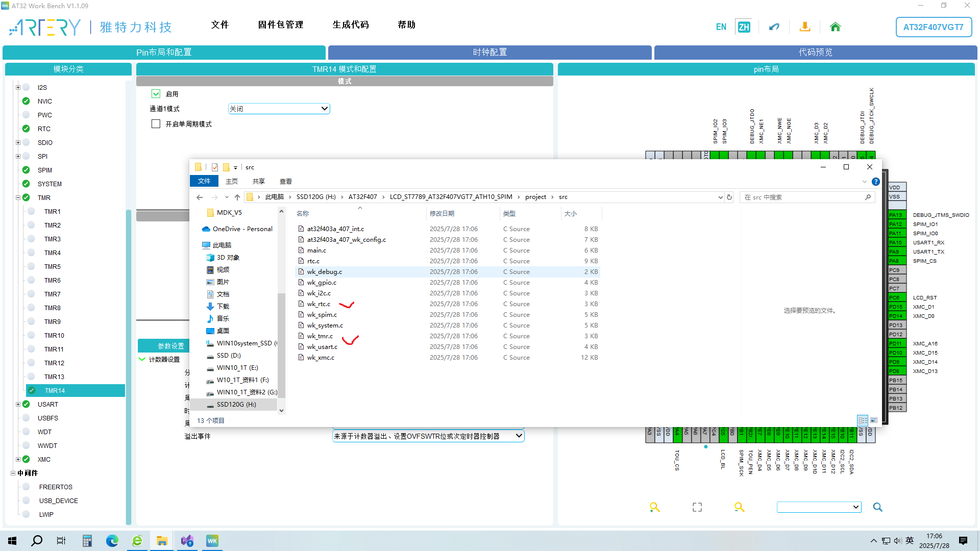
Task: Select the LWIP middleware item
Action: pyautogui.click(x=46, y=514)
